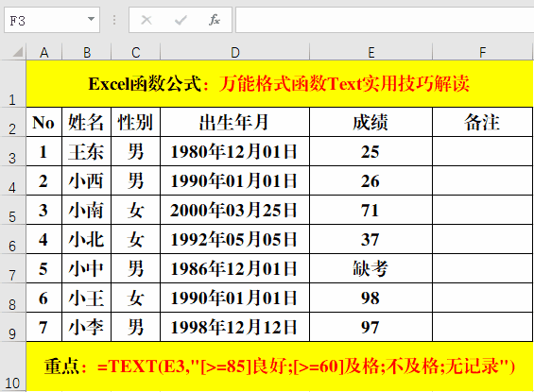Select column C header
Screen dimensions: 534x392
(135, 52)
